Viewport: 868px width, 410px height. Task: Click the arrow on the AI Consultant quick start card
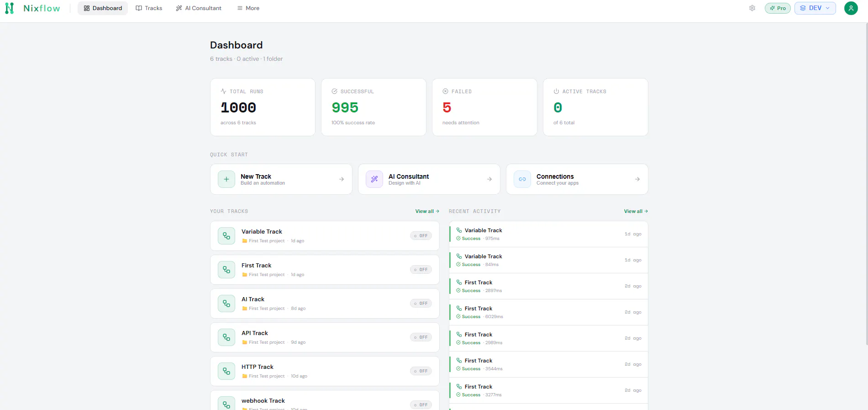point(489,179)
